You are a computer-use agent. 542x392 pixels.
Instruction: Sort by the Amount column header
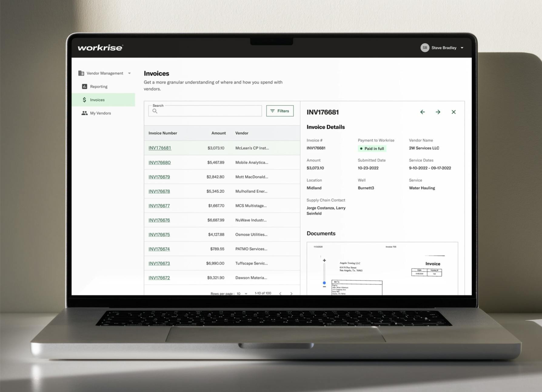[x=219, y=133]
